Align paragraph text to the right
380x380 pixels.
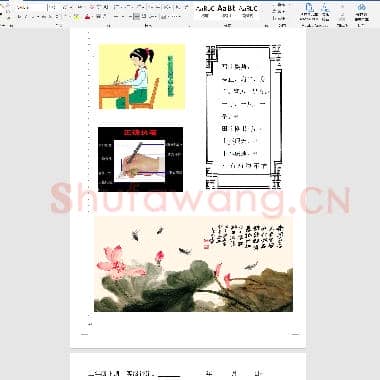(x=130, y=16)
